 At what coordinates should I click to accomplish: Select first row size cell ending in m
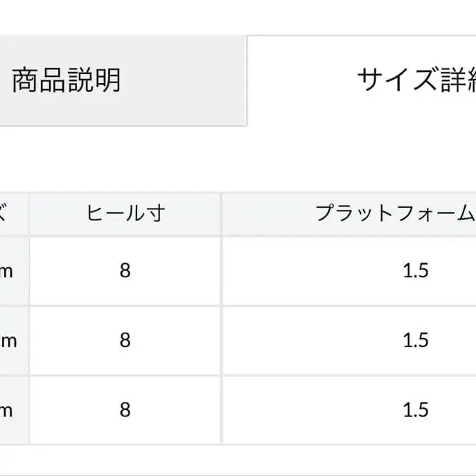(x=7, y=271)
